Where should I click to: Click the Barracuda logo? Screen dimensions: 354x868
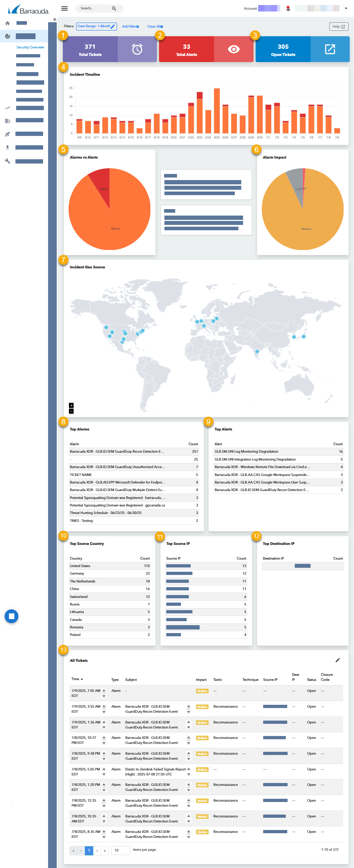(29, 9)
